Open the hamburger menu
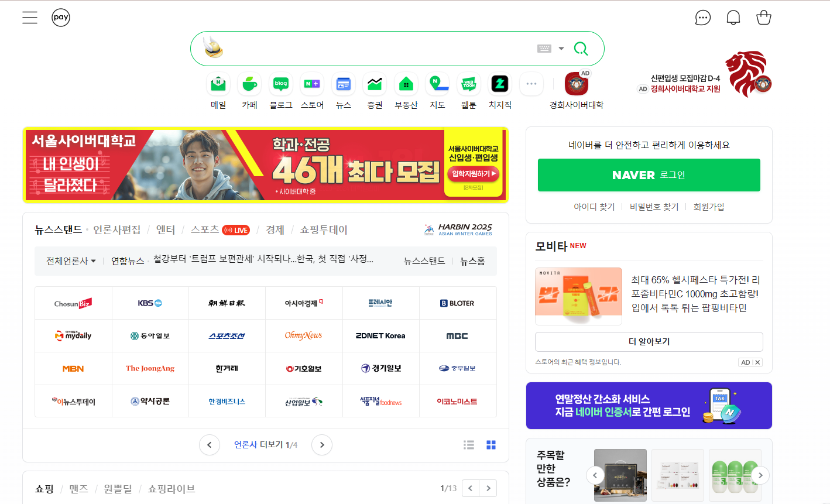Viewport: 830px width, 504px height. tap(30, 18)
